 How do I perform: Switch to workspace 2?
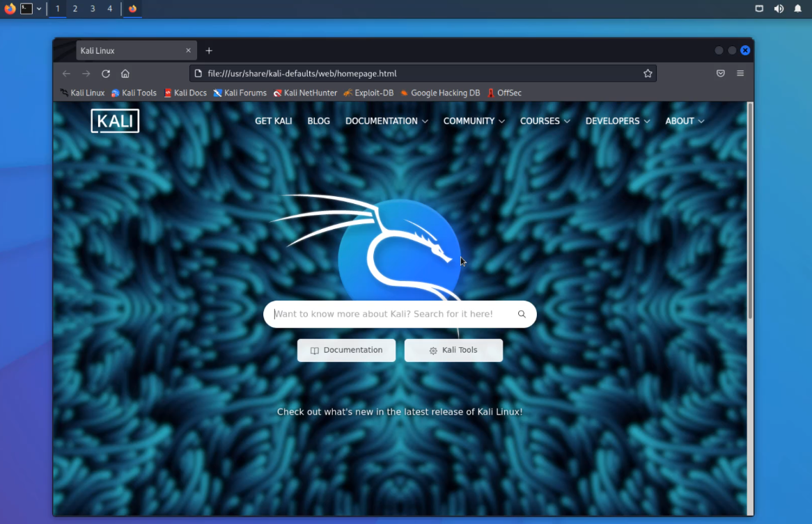75,9
